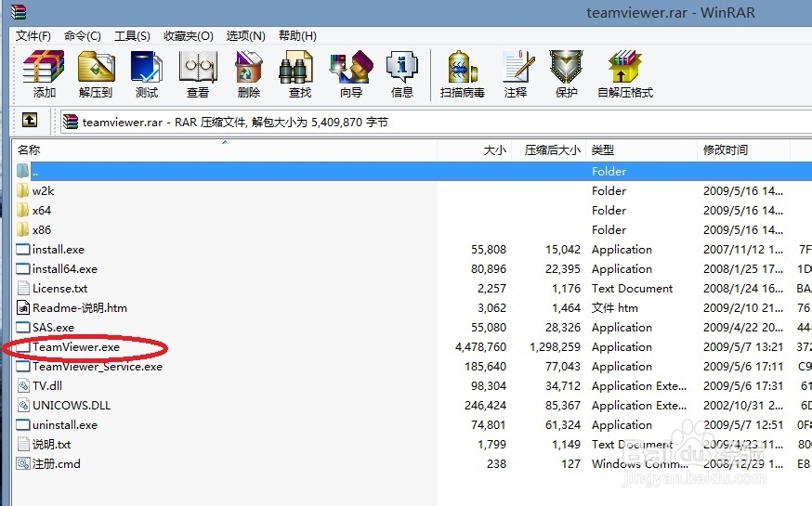Open the 命令(C) menu
The height and width of the screenshot is (506, 812).
(x=83, y=35)
